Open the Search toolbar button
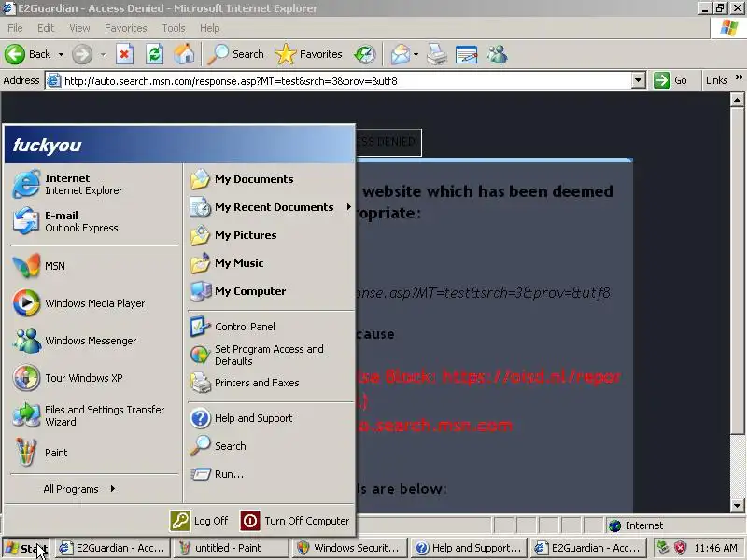This screenshot has width=747, height=560. [x=235, y=54]
